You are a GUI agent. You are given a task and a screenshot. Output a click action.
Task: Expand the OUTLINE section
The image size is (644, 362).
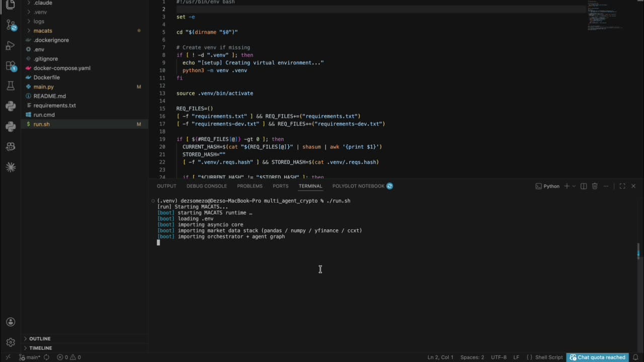click(40, 339)
